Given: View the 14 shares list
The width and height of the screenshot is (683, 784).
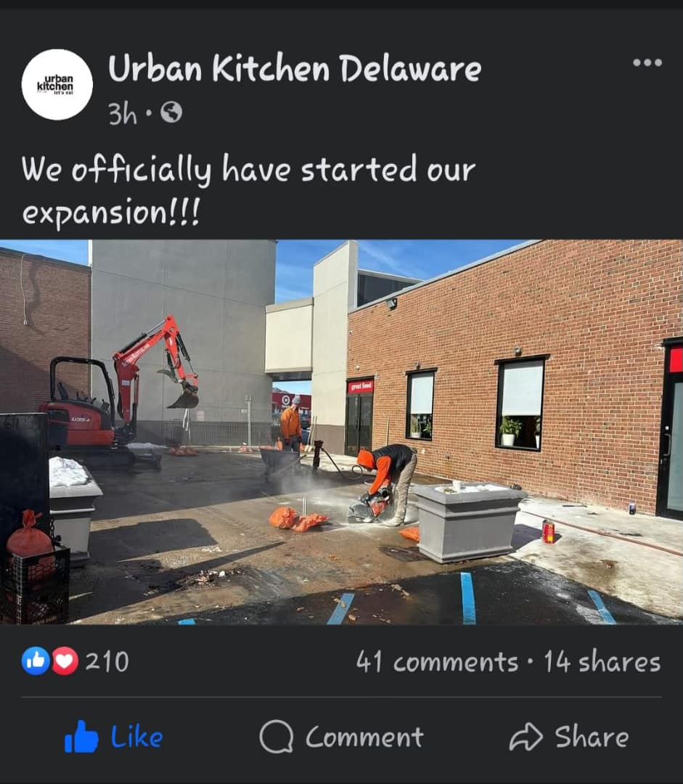Looking at the screenshot, I should click(x=602, y=662).
